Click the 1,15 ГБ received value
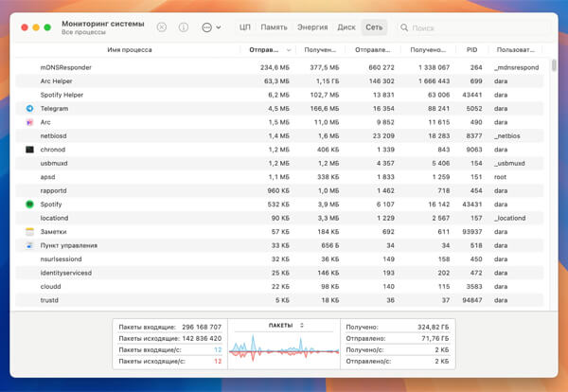This screenshot has width=568, height=392. pyautogui.click(x=328, y=81)
